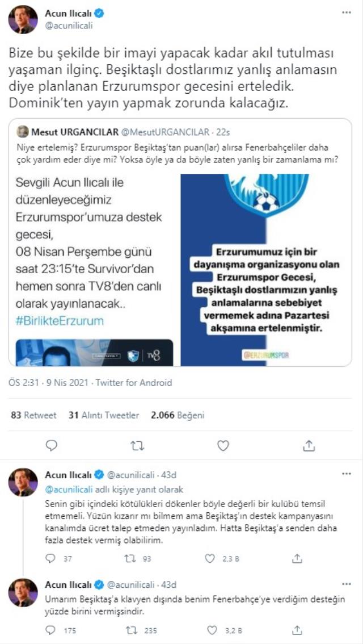Image resolution: width=363 pixels, height=644 pixels.
Task: Retweet the reply showing 235 retweets
Action: point(129,630)
